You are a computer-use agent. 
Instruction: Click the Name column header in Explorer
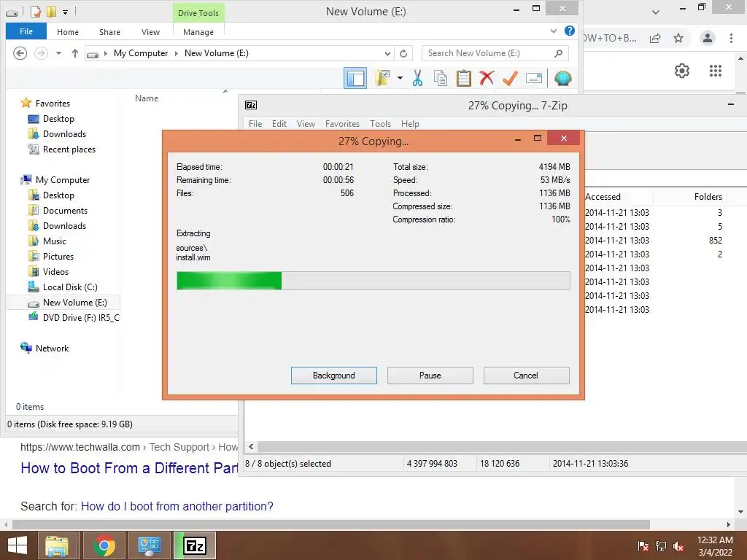(x=147, y=98)
